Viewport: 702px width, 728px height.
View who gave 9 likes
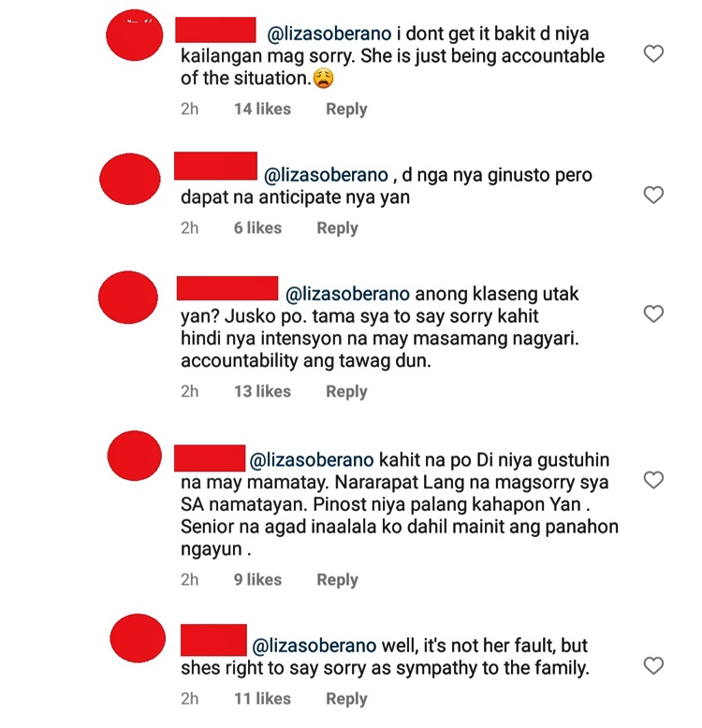[257, 580]
